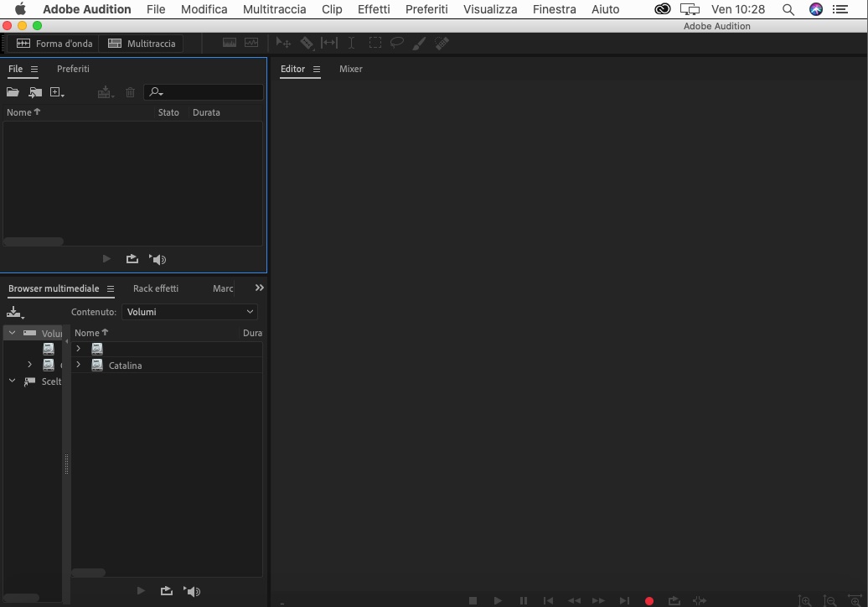Click the Play transport button
This screenshot has width=868, height=607.
[498, 600]
